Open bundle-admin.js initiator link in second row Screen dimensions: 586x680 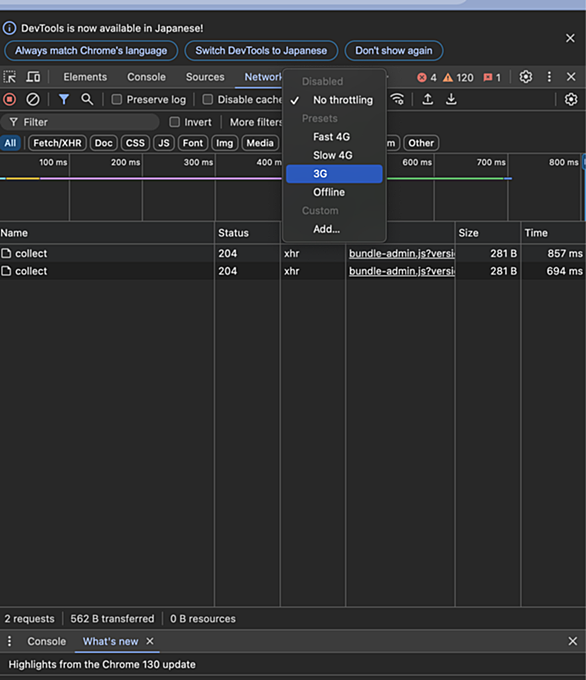(402, 271)
